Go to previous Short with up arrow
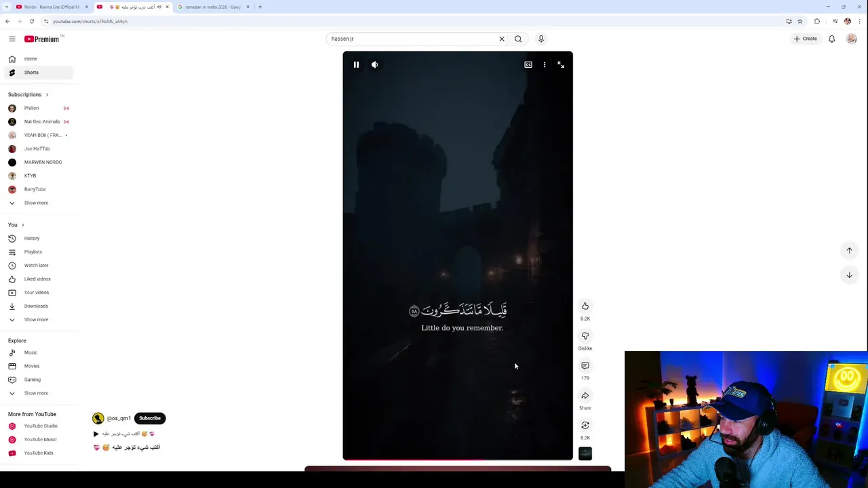This screenshot has width=868, height=488. 849,251
